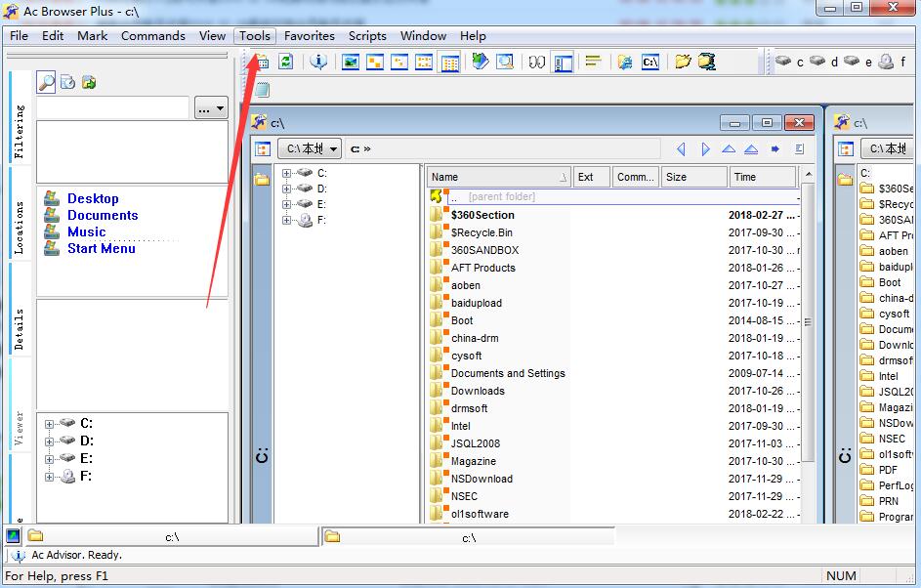Expand C: node in the window tree
921x588 pixels.
point(286,173)
